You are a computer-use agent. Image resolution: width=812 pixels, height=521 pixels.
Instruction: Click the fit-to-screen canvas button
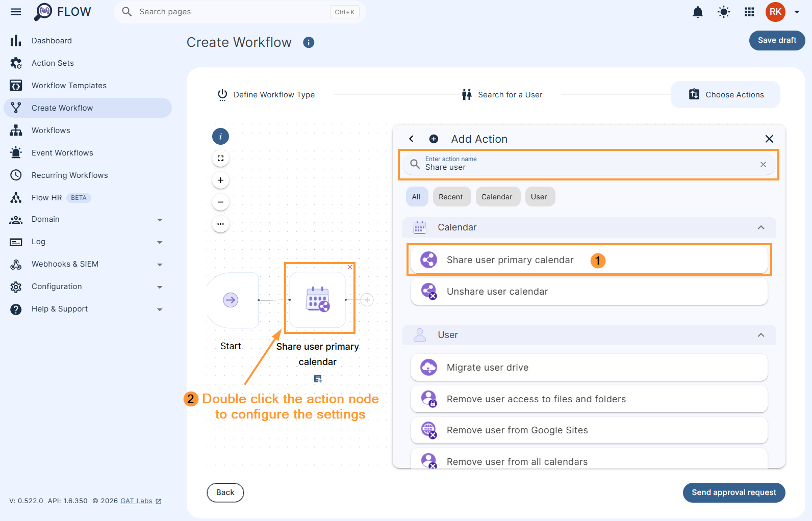220,159
